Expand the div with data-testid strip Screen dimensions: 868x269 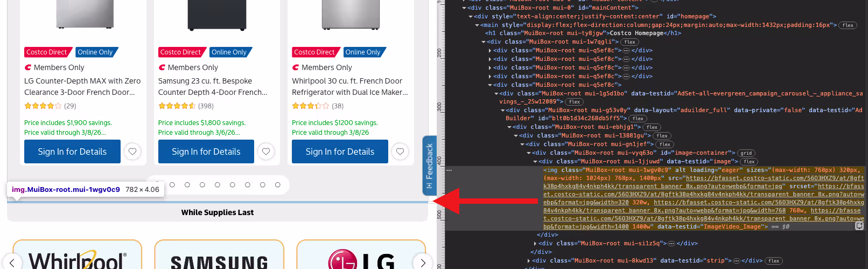click(x=528, y=261)
